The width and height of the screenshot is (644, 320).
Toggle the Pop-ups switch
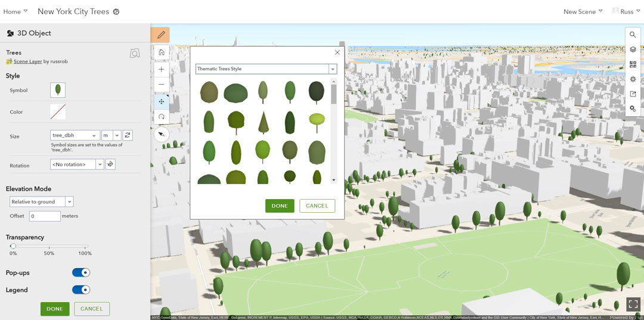[x=81, y=272]
